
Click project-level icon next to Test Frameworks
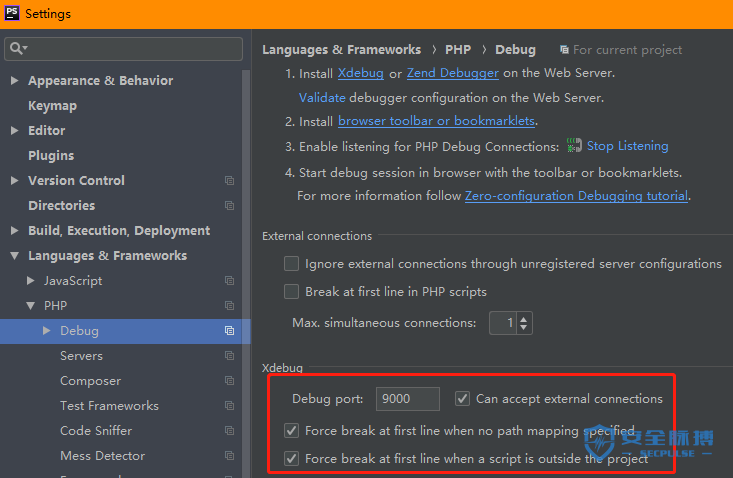pos(229,406)
